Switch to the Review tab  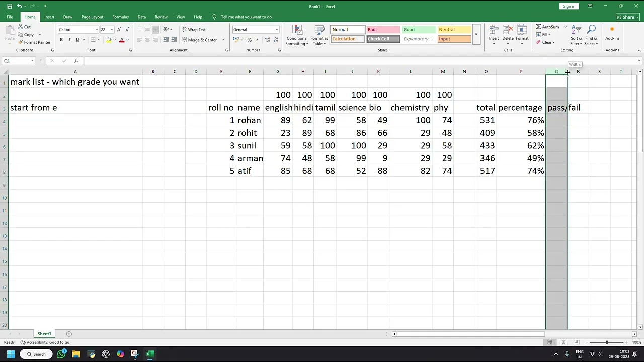click(161, 17)
